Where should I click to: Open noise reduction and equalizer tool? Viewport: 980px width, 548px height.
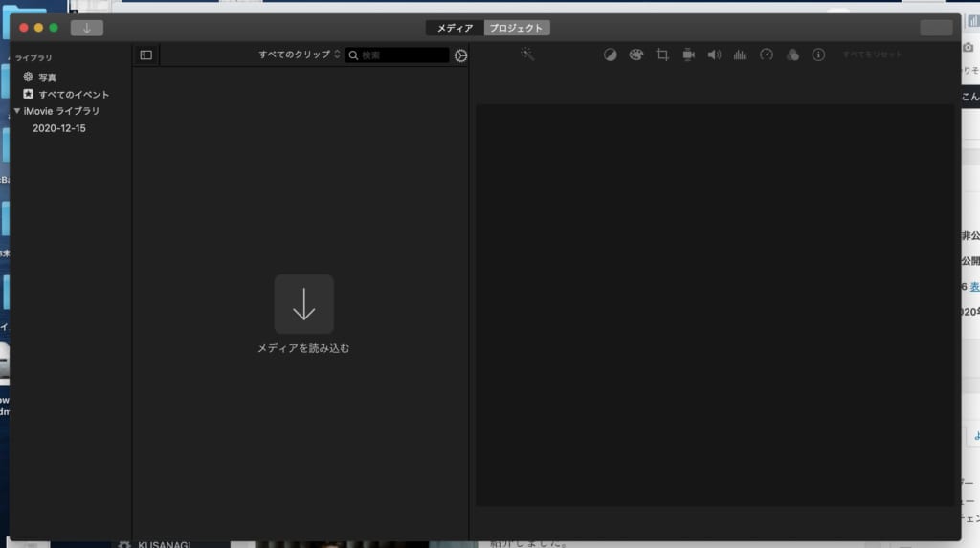740,55
